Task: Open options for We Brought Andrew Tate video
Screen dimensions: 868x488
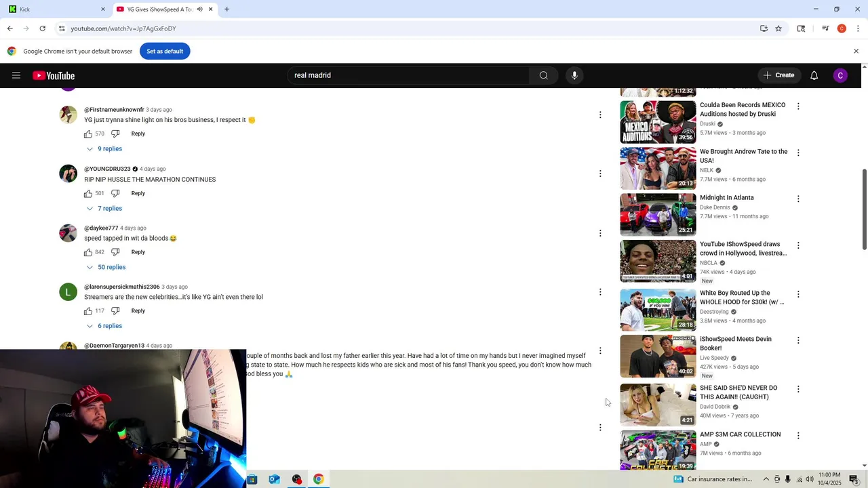Action: pyautogui.click(x=798, y=153)
